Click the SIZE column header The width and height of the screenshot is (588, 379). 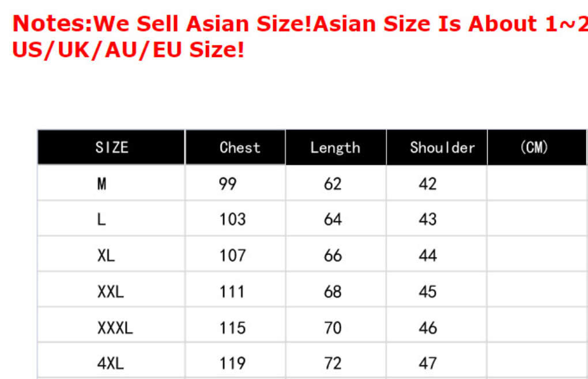click(112, 147)
